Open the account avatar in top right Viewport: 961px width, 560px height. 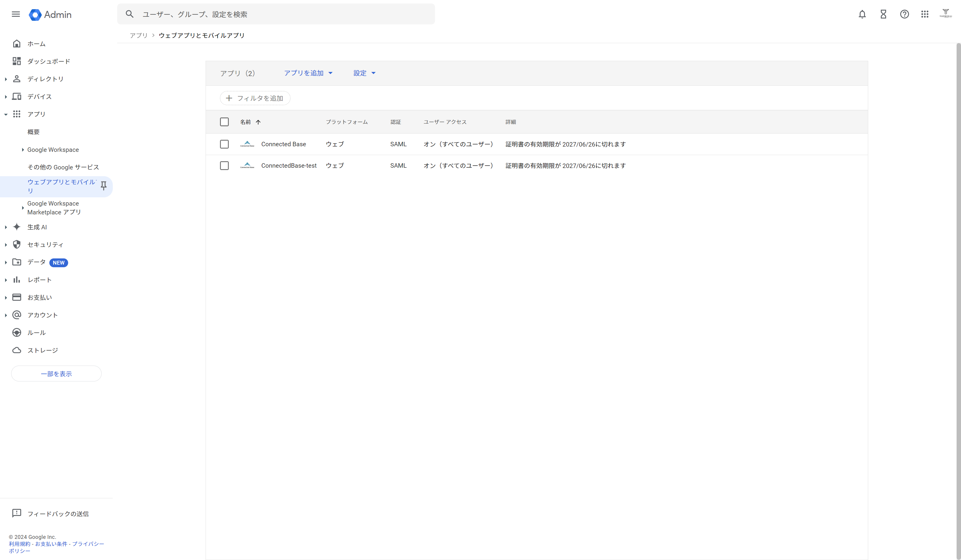[x=946, y=14]
